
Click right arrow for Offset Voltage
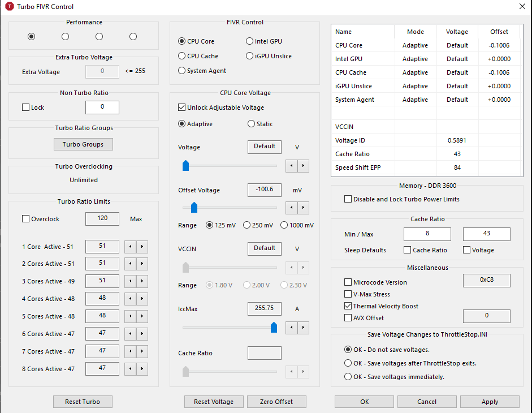pos(304,208)
